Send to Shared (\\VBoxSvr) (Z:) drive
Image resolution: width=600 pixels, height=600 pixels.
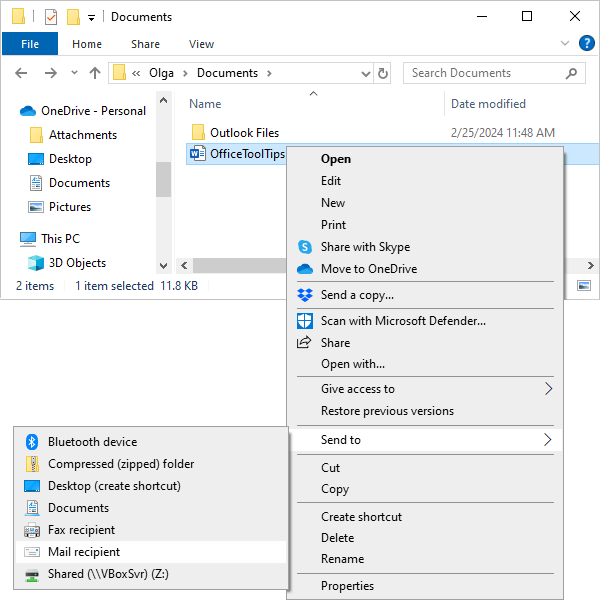151,574
